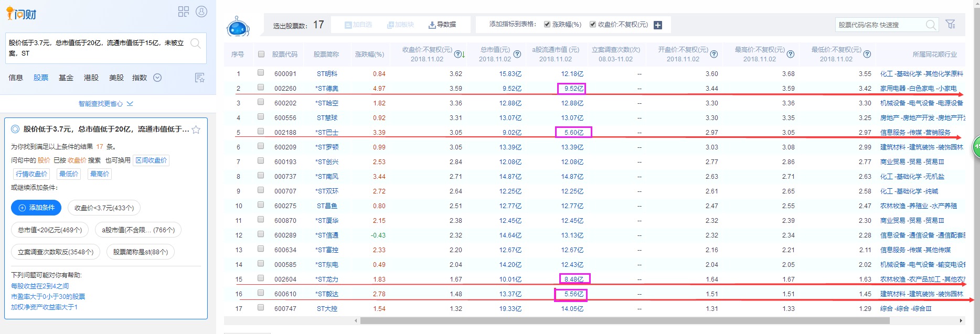The image size is (980, 334).
Task: Click the 添加条件 button
Action: tap(36, 208)
